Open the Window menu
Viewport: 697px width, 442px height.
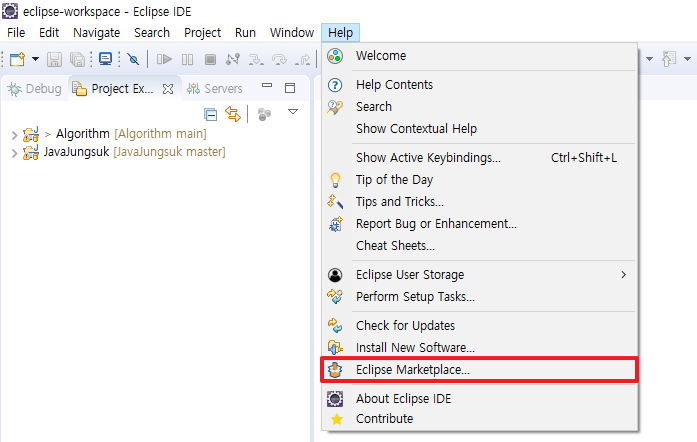[x=292, y=32]
